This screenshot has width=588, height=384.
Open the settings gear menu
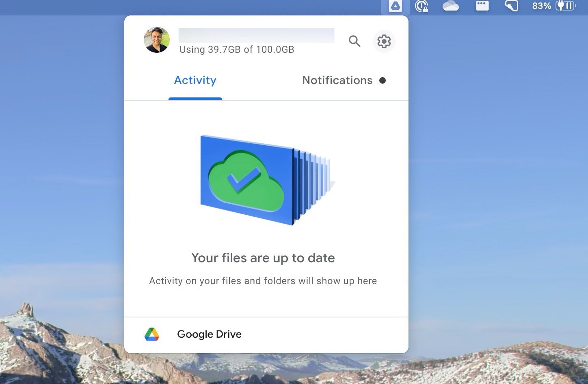tap(384, 41)
